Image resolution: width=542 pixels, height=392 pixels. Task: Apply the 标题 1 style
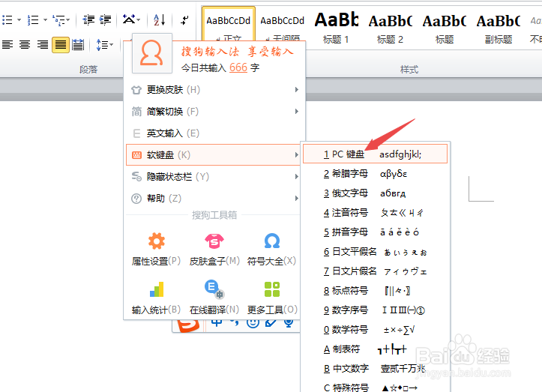(x=336, y=27)
